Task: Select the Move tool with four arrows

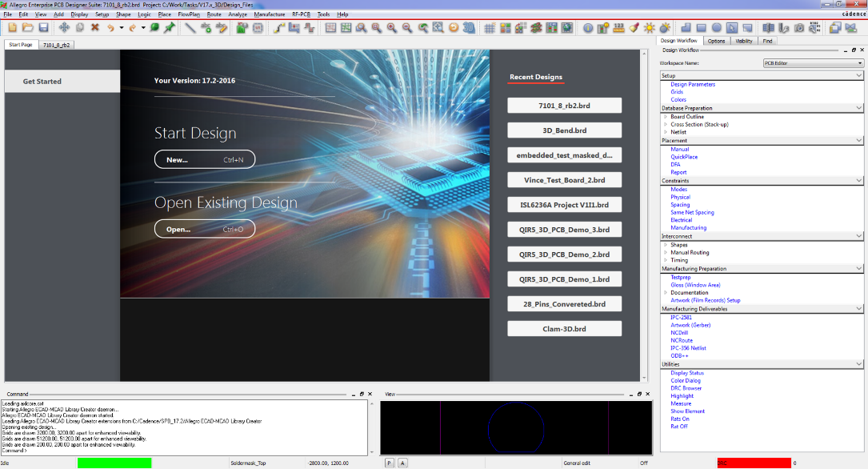Action: [x=64, y=28]
